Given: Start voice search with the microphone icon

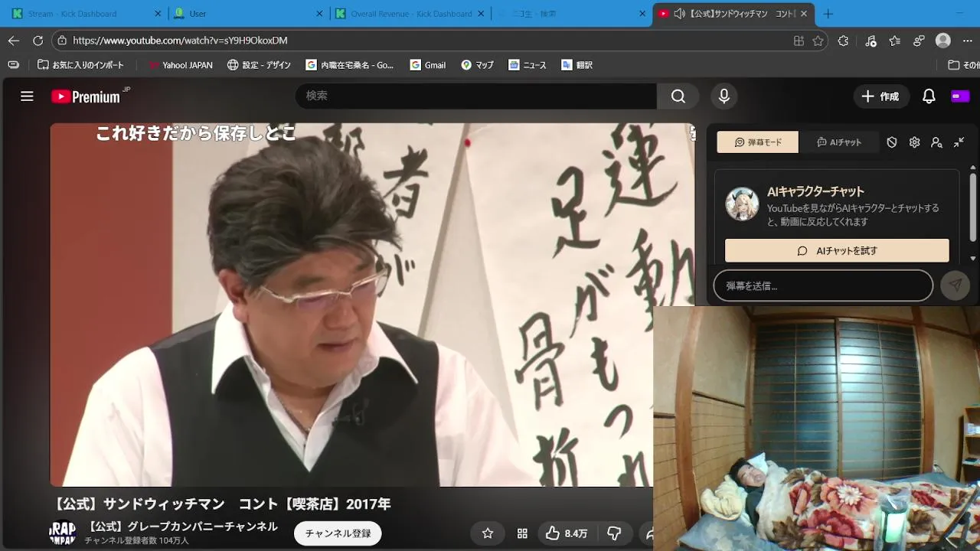Looking at the screenshot, I should pyautogui.click(x=724, y=96).
